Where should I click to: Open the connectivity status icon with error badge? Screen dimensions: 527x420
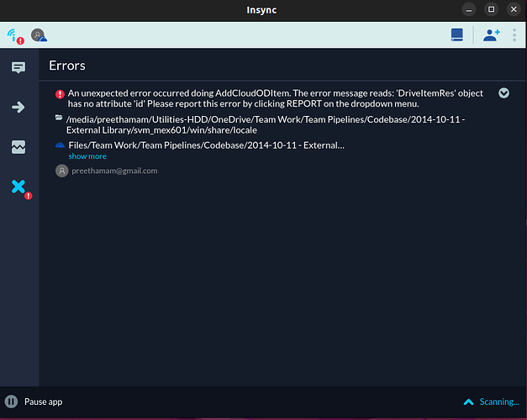pos(15,36)
